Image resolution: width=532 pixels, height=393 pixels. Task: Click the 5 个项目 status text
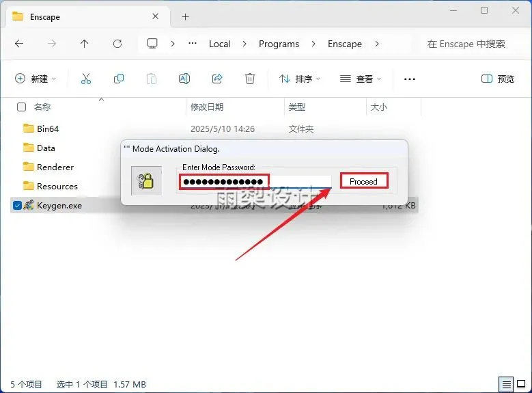click(x=26, y=385)
